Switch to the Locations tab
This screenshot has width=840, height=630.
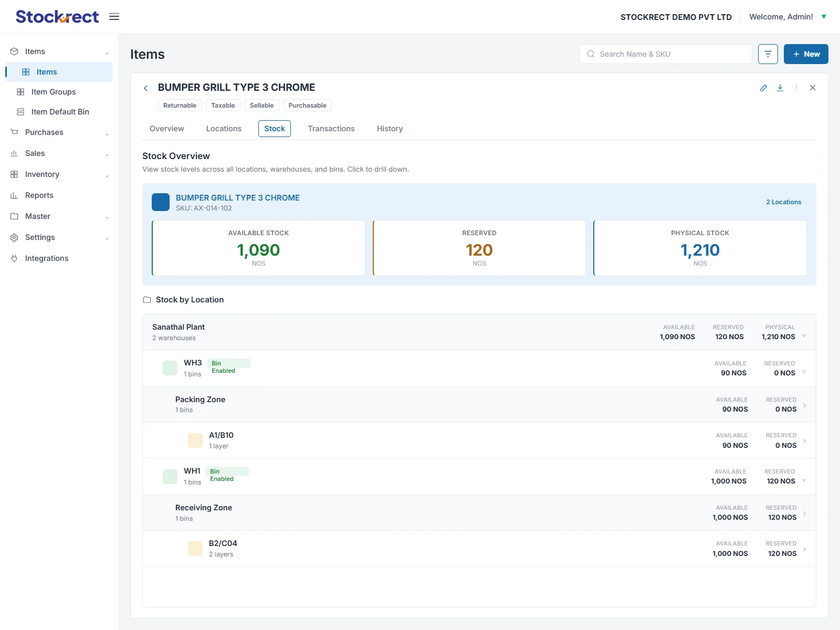click(224, 129)
